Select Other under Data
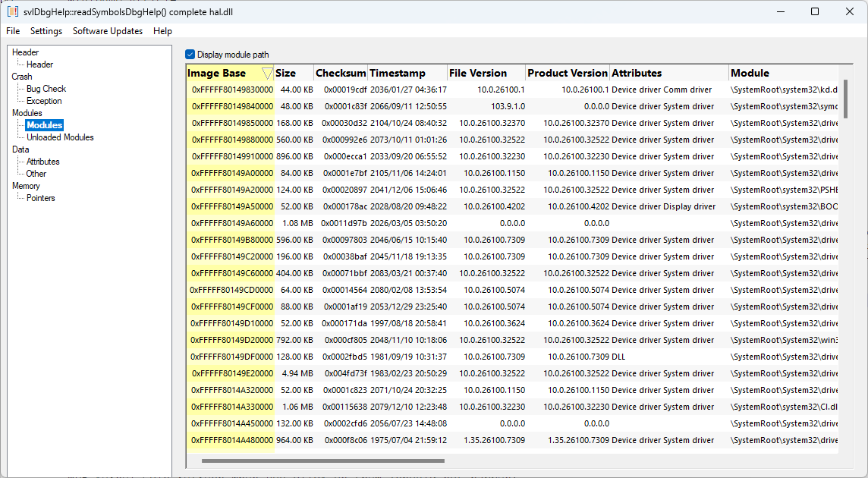This screenshot has width=868, height=478. tap(35, 173)
